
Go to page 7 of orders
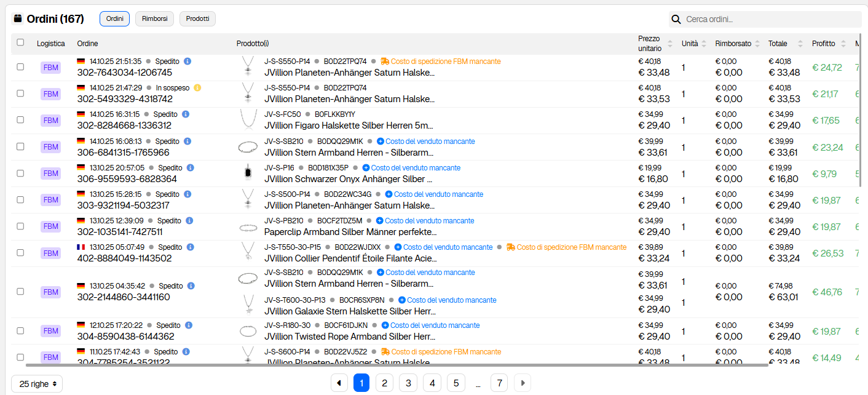tap(499, 383)
